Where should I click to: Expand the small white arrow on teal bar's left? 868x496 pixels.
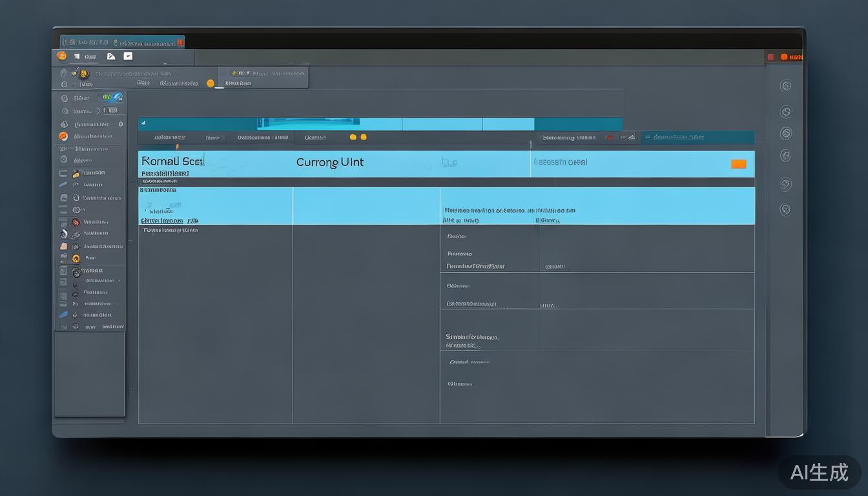click(143, 122)
